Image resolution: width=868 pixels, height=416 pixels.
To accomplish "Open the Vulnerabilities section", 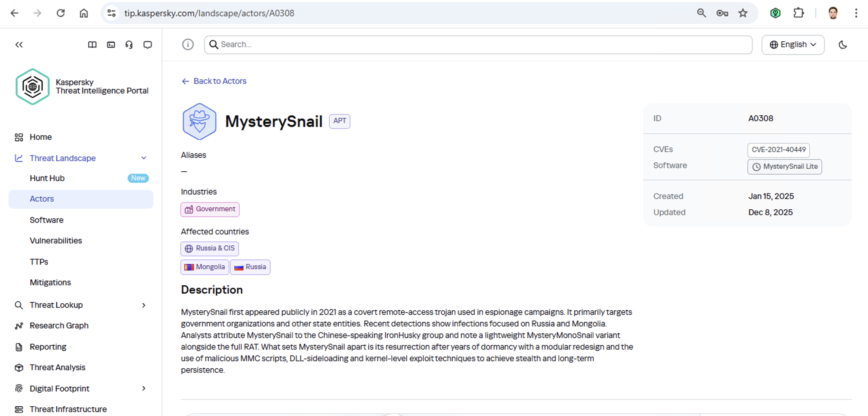I will (56, 241).
